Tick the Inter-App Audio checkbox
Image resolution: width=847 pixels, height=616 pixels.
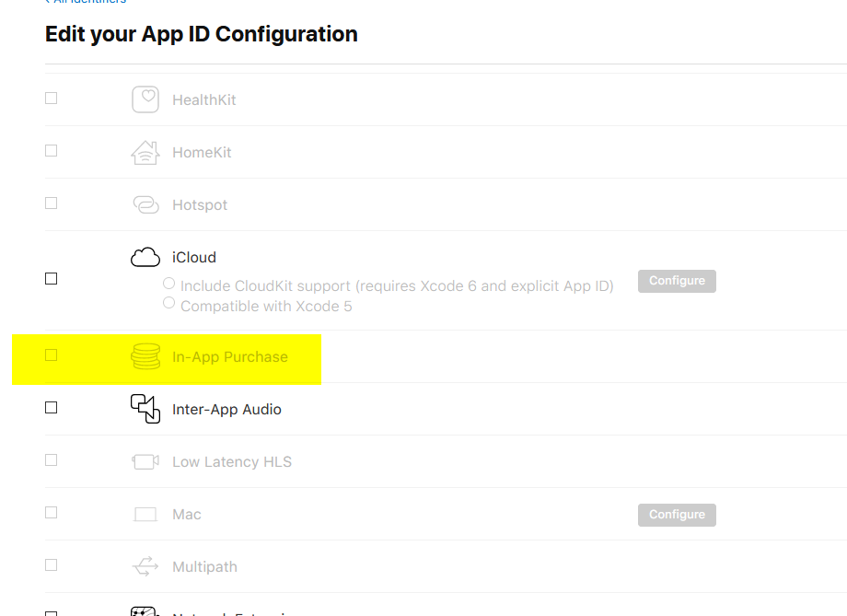click(52, 408)
